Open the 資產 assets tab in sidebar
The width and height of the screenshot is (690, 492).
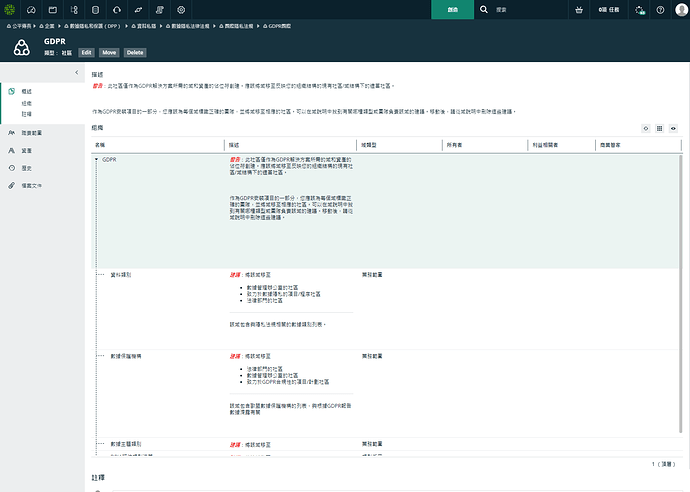[x=26, y=151]
